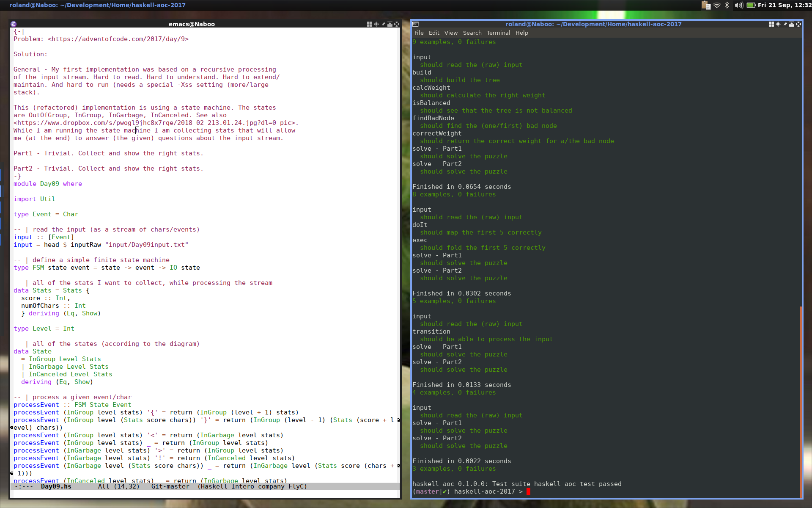Click the expand-arrows icon at terminal title bar's end
Screen dimensions: 812x508
tap(798, 24)
